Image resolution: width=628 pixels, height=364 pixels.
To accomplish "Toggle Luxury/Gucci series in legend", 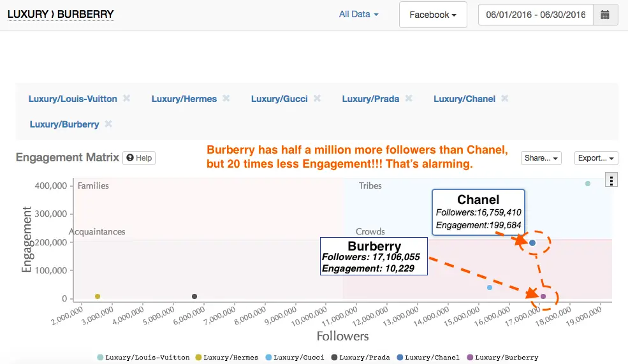I will point(298,358).
